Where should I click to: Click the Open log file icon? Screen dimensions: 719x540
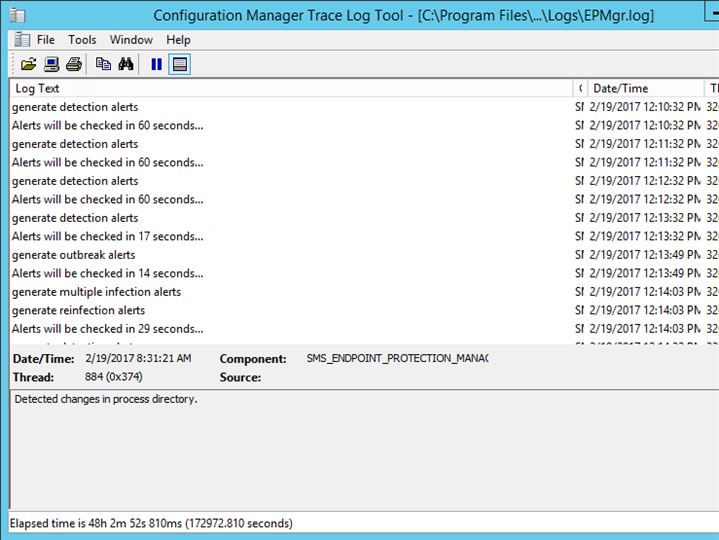pyautogui.click(x=28, y=64)
